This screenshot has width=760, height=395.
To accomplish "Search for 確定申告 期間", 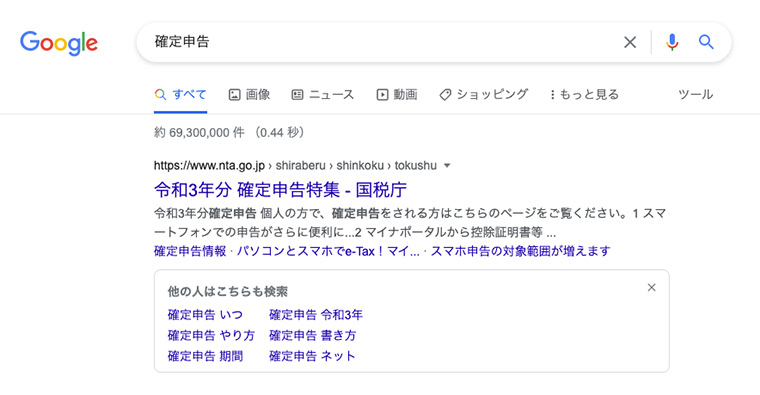I will (206, 356).
